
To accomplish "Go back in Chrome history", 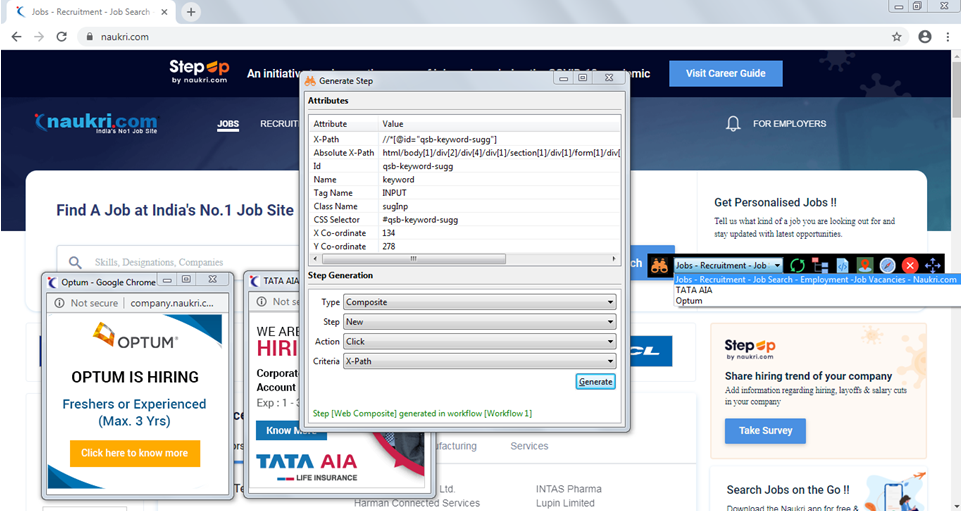I will pos(17,37).
